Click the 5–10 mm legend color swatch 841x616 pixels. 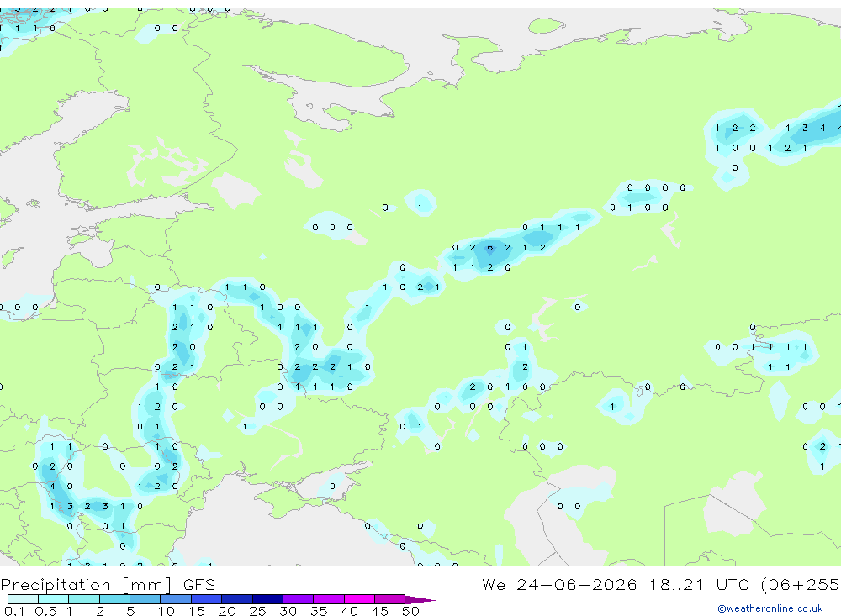(x=145, y=599)
